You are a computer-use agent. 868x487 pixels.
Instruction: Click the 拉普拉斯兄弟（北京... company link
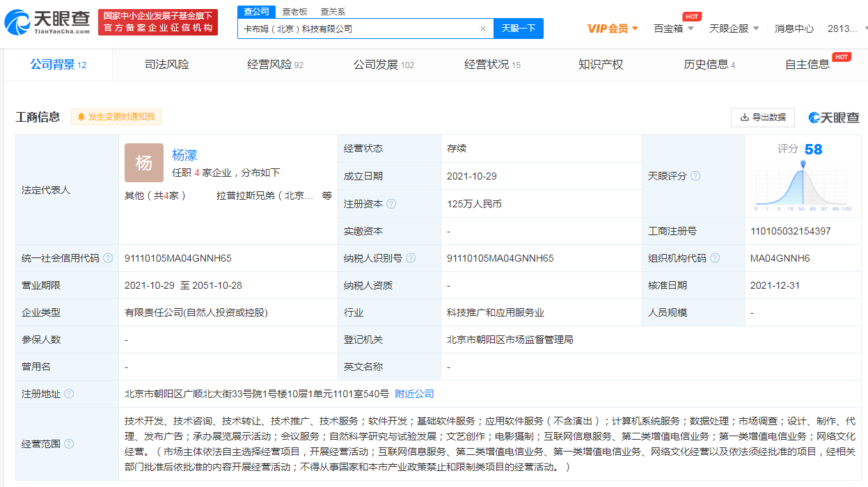[x=265, y=195]
